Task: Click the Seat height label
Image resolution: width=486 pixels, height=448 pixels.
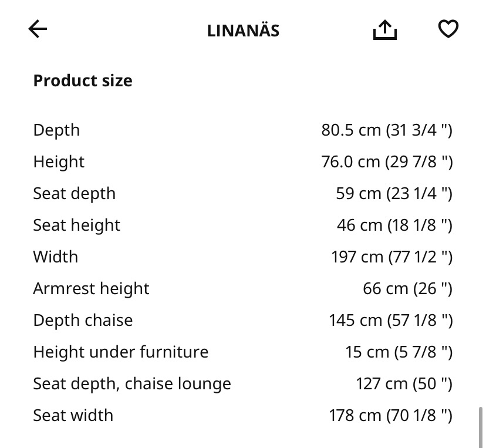Action: 76,225
